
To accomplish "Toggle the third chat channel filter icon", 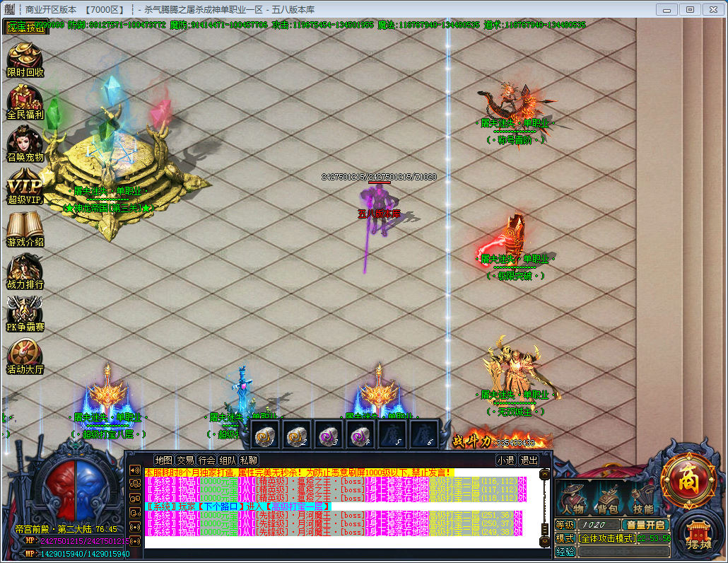I will [135, 499].
